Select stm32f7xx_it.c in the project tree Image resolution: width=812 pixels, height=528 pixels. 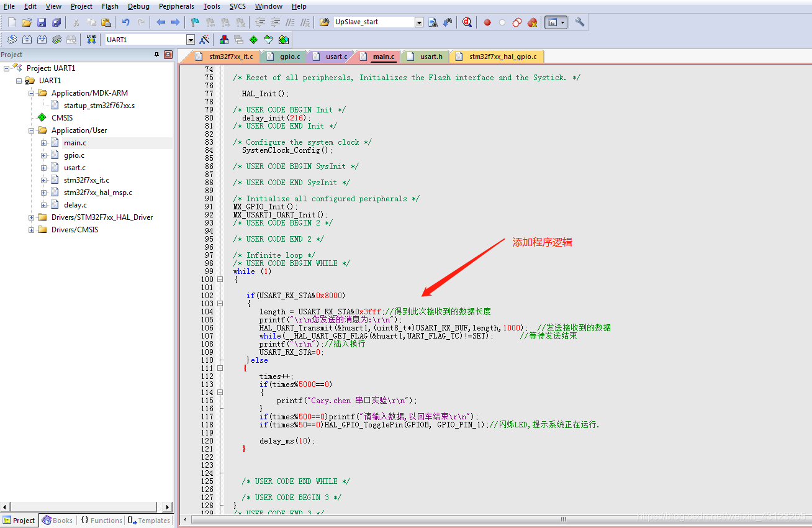86,180
